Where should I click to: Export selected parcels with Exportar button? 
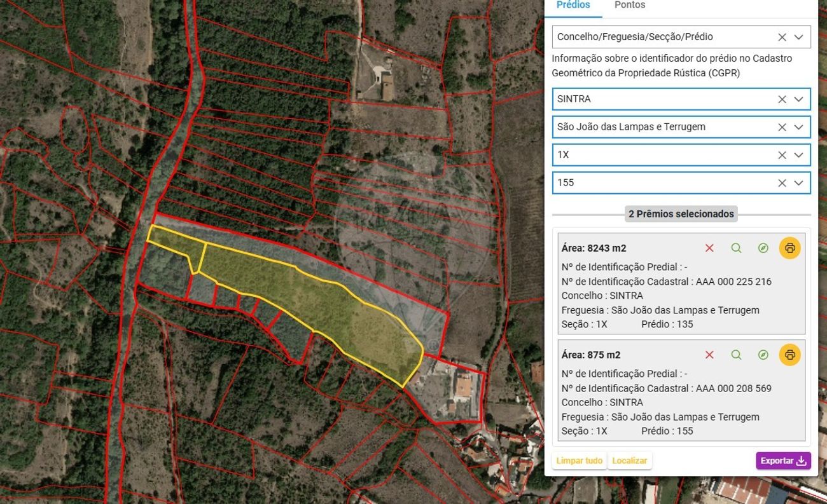(x=783, y=461)
